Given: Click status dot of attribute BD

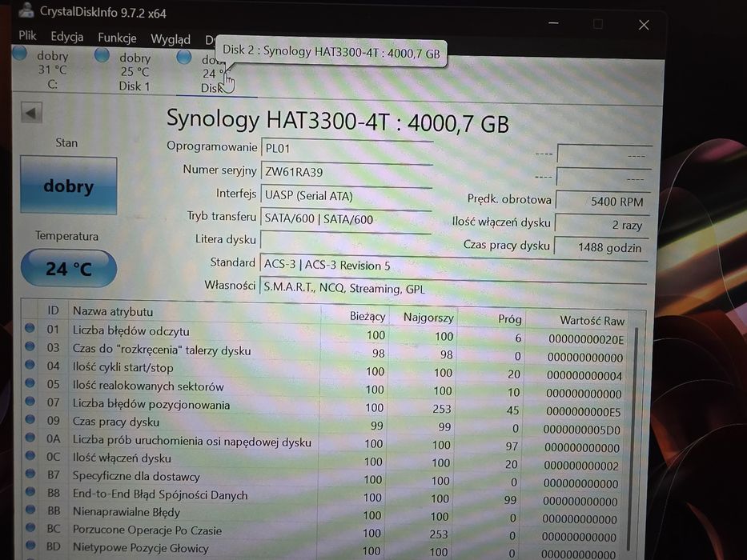Looking at the screenshot, I should coord(30,545).
